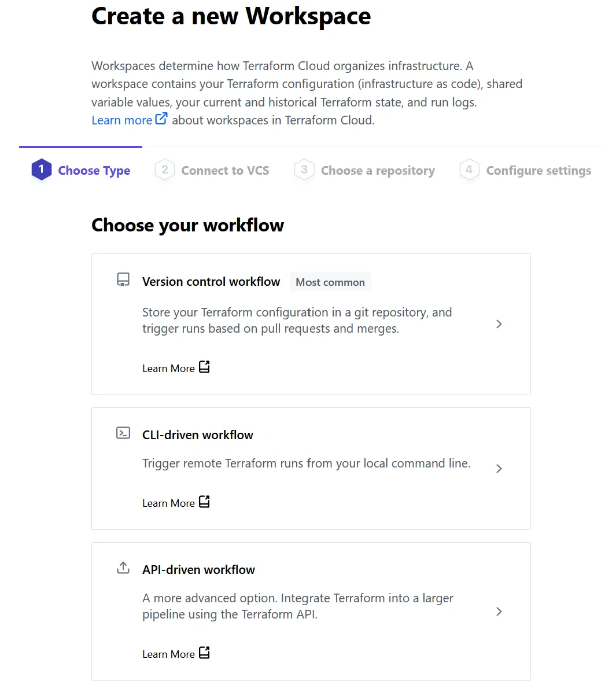Expand the CLI-driven workflow chevron

click(499, 469)
